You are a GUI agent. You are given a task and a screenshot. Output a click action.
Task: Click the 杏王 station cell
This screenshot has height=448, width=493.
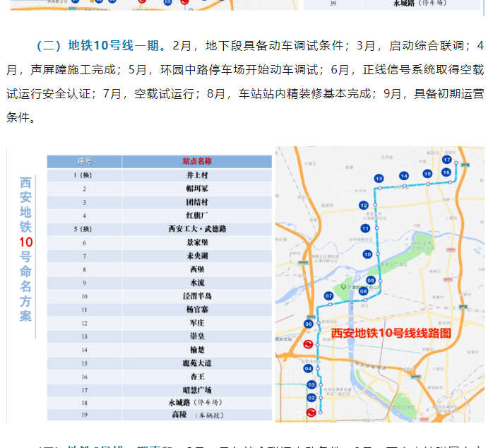pyautogui.click(x=197, y=377)
